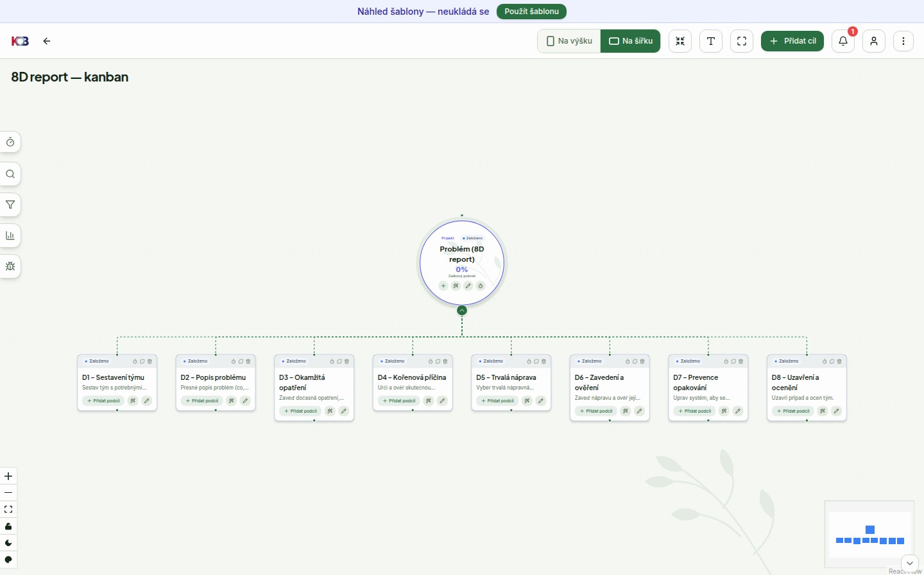This screenshot has height=575, width=924.
Task: Click the KB logo in the header
Action: point(20,41)
